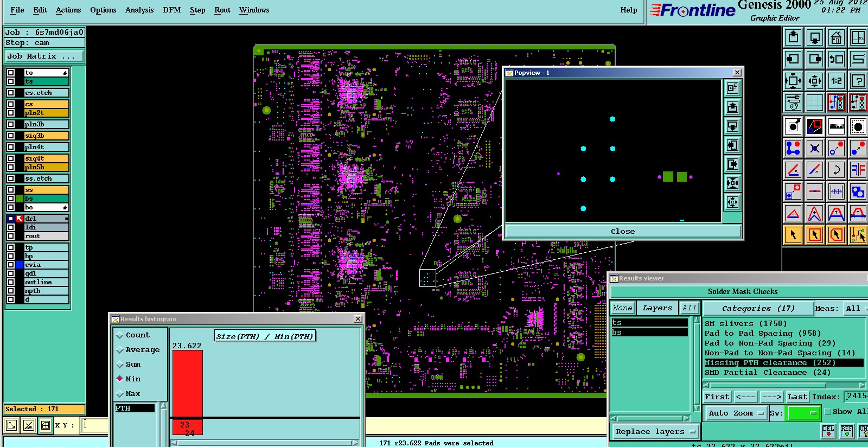Click the pan up view icon
The height and width of the screenshot is (447, 868).
(793, 37)
